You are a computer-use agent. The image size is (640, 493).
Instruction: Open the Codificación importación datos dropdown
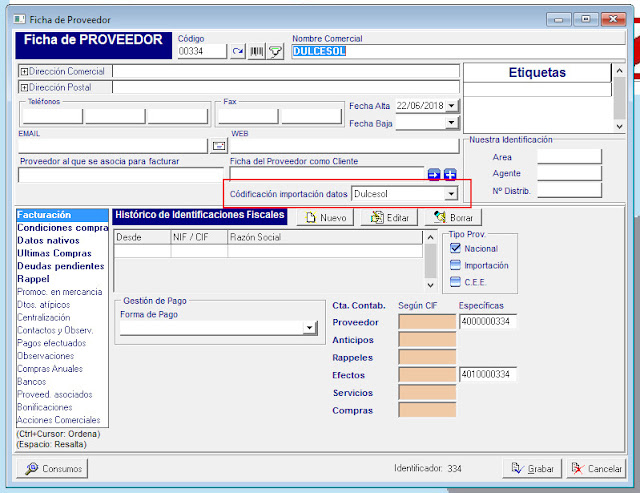pyautogui.click(x=451, y=193)
